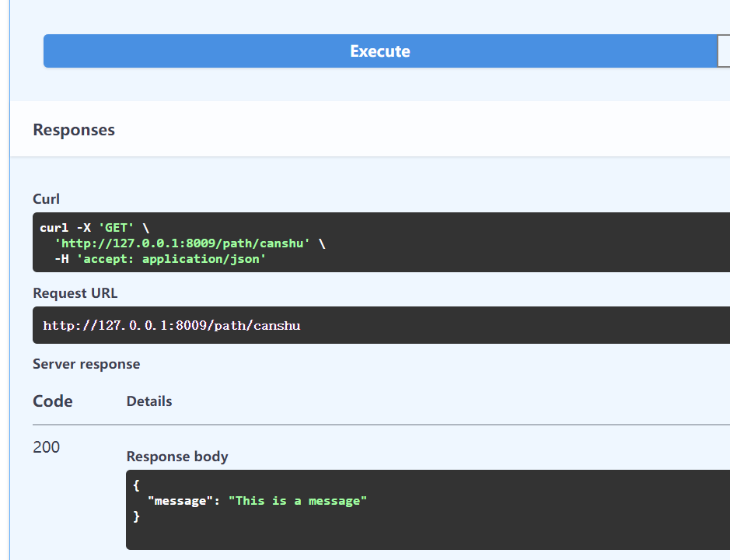Select the curl URL line 'http://127.0.0.1:8009/path/canshu'
The height and width of the screenshot is (560, 730).
(x=182, y=243)
